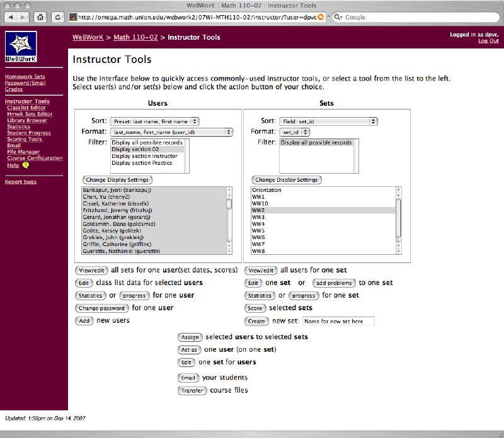Click progress button for one user
Image resolution: width=504 pixels, height=438 pixels.
[x=134, y=295]
